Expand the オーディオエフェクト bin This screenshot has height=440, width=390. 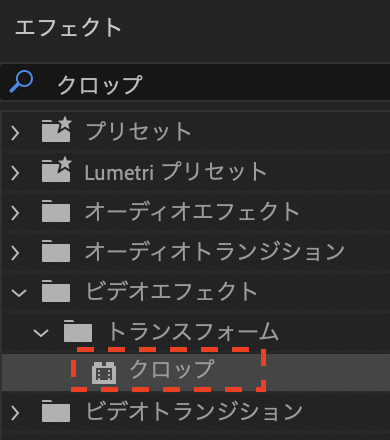pos(15,213)
